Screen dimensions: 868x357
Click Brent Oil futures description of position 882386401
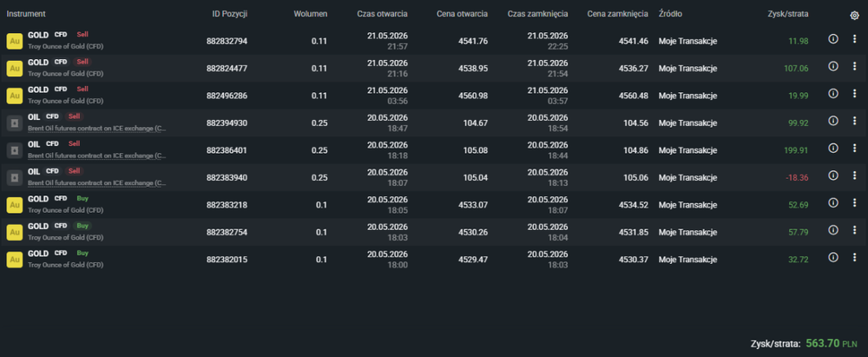pos(97,155)
